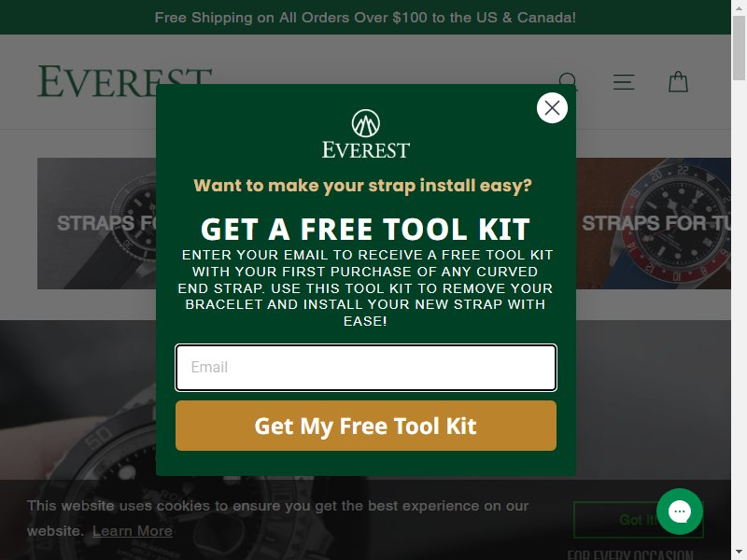
Task: Click the Everest mountain logo in popup
Action: click(x=365, y=133)
